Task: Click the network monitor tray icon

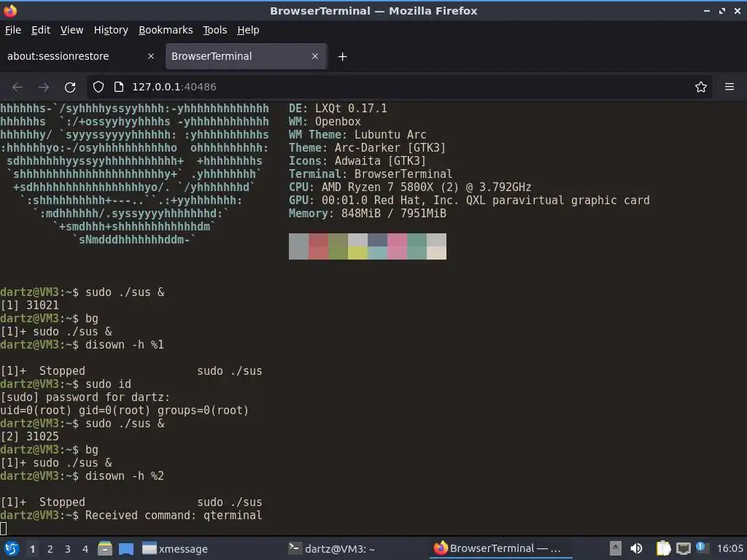Action: (683, 548)
